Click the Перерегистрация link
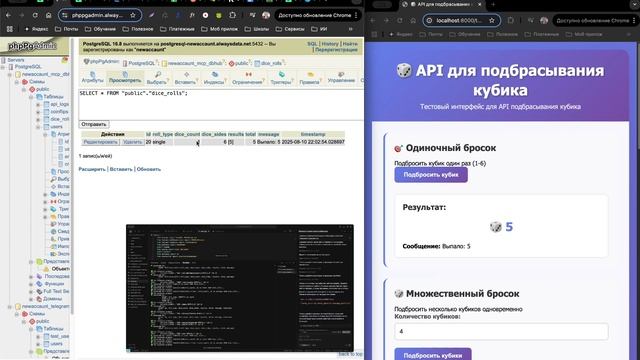The width and height of the screenshot is (640, 360). point(336,49)
